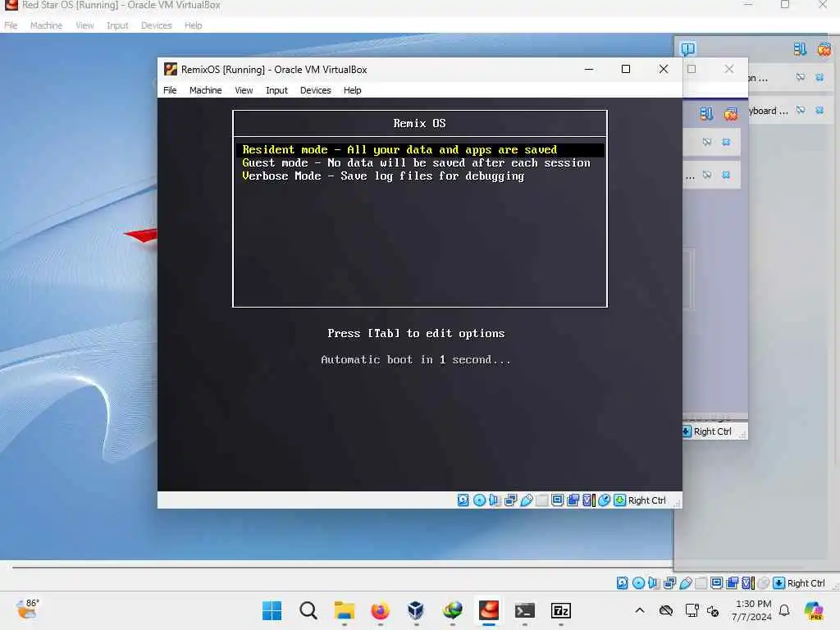Open View menu in Red Star OS window
Image resolution: width=840 pixels, height=630 pixels.
tap(84, 25)
